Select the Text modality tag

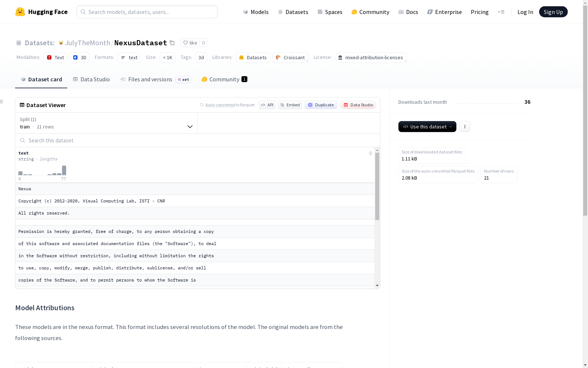click(x=55, y=57)
